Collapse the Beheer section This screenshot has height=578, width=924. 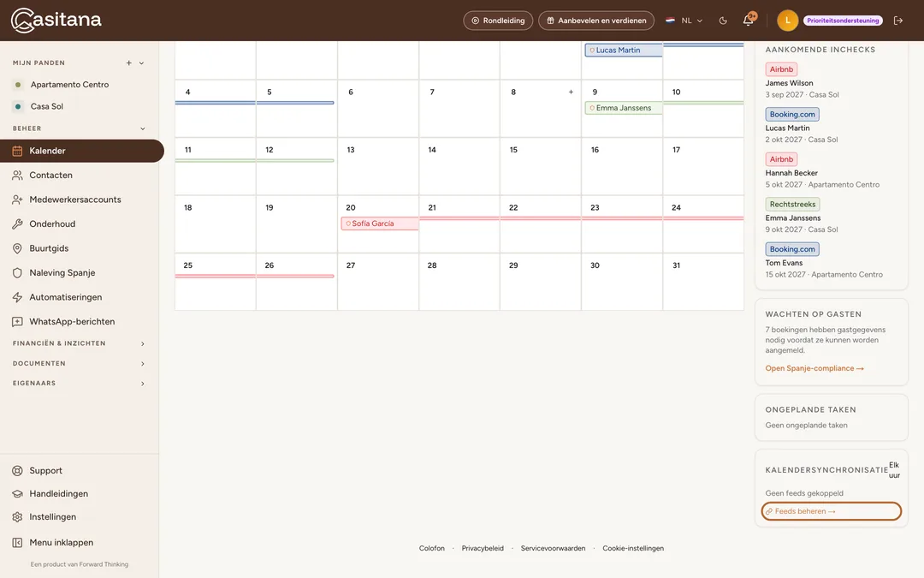coord(143,128)
